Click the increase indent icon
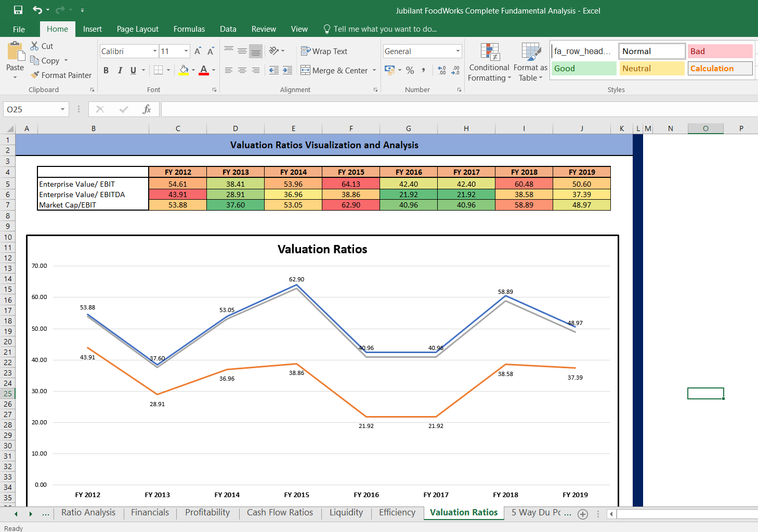Image resolution: width=758 pixels, height=532 pixels. [287, 70]
